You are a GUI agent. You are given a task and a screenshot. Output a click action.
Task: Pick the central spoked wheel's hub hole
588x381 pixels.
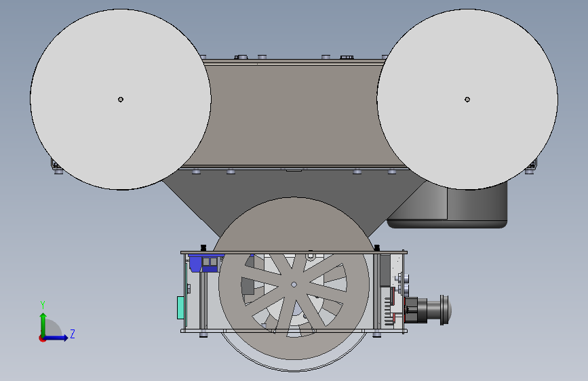pos(294,285)
